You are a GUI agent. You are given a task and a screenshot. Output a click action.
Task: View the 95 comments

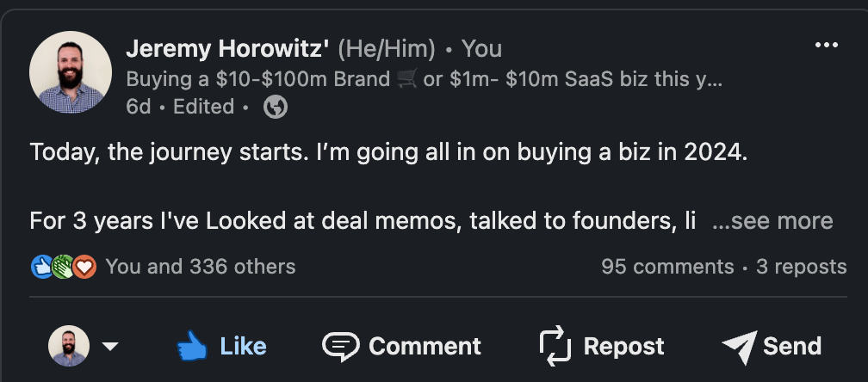coord(667,267)
